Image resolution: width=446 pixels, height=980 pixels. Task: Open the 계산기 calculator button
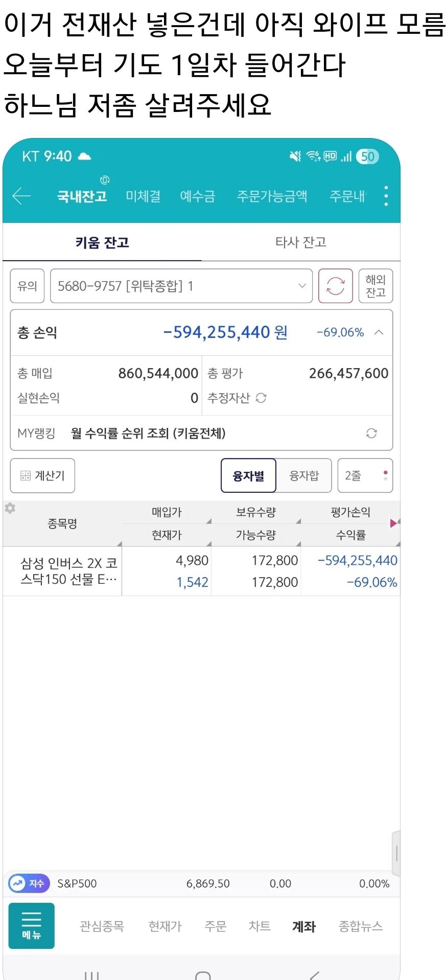point(42,475)
